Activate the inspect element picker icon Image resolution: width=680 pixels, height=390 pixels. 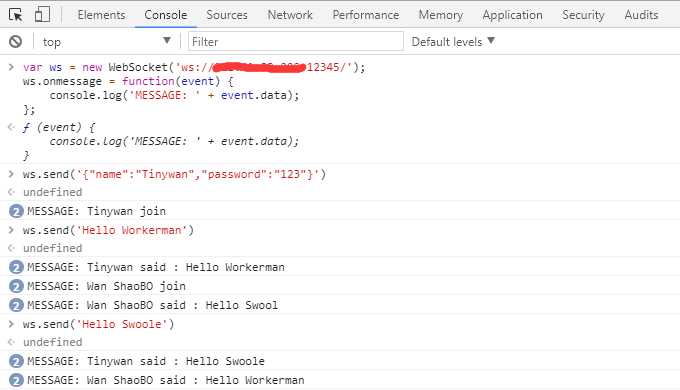tap(16, 15)
